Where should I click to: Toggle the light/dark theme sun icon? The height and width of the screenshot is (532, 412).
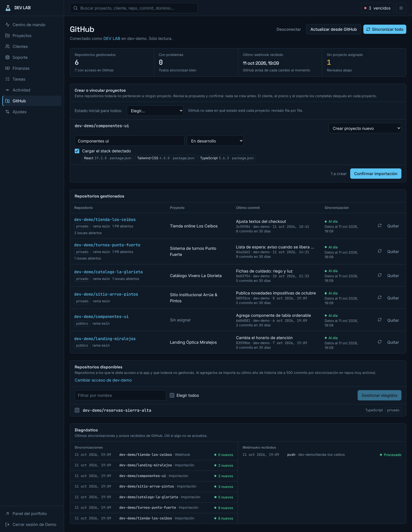coord(401,8)
